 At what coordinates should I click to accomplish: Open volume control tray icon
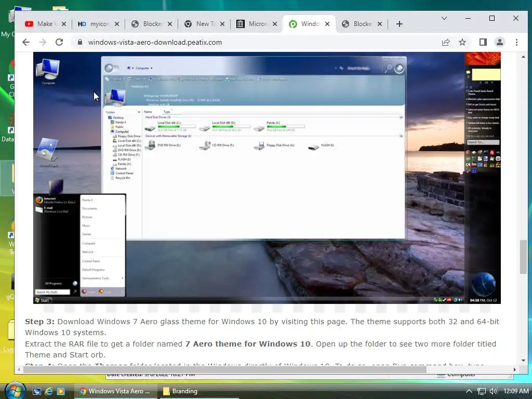pyautogui.click(x=494, y=391)
